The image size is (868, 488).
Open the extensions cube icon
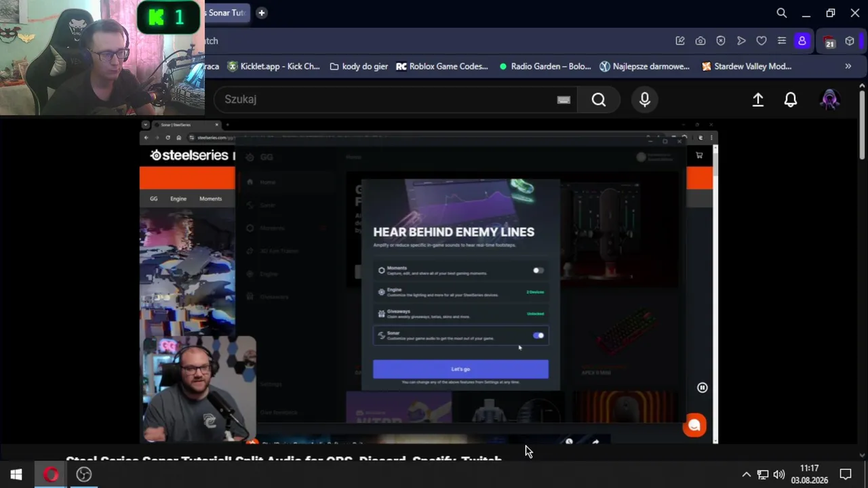pyautogui.click(x=850, y=41)
